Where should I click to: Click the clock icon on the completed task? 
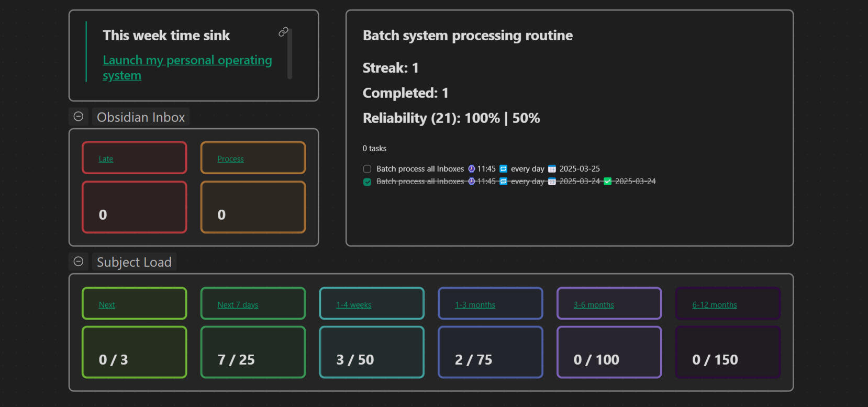click(471, 182)
